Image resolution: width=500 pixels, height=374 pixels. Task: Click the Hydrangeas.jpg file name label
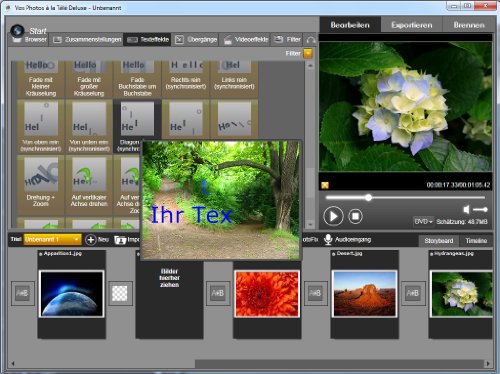pos(453,254)
